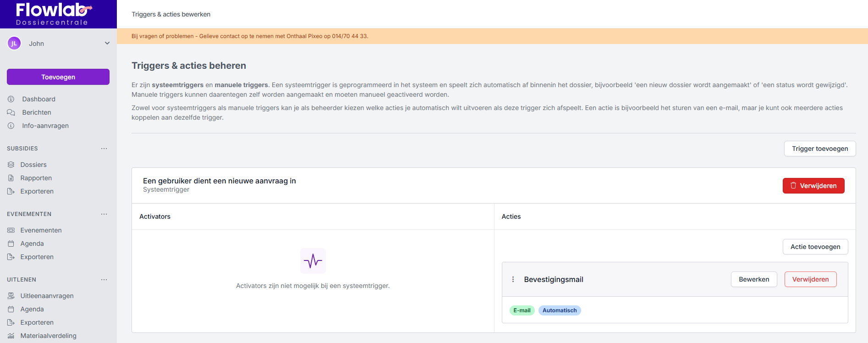Viewport: 868px width, 343px height.
Task: Click the Info-aanvragen info icon
Action: coord(11,126)
